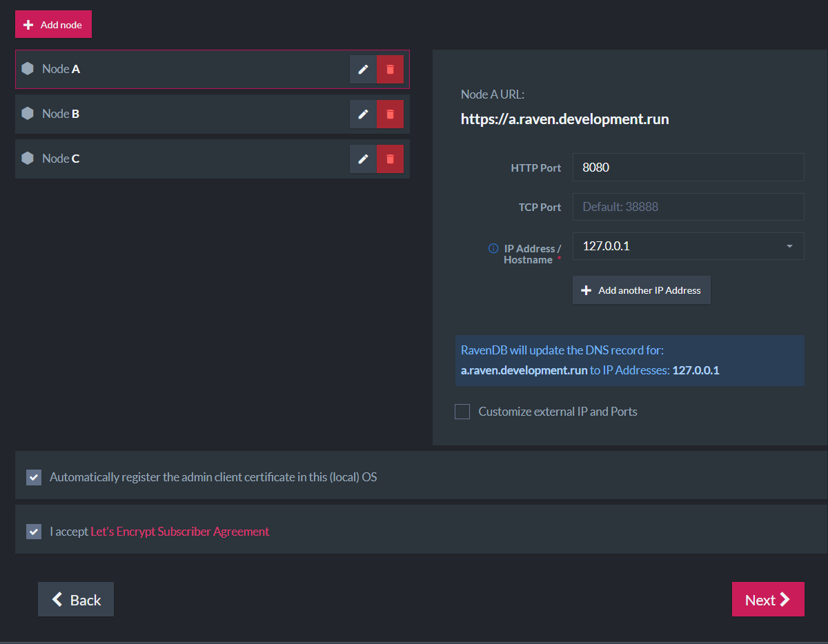Proceed with the Next button
Viewport: 828px width, 644px height.
point(768,599)
